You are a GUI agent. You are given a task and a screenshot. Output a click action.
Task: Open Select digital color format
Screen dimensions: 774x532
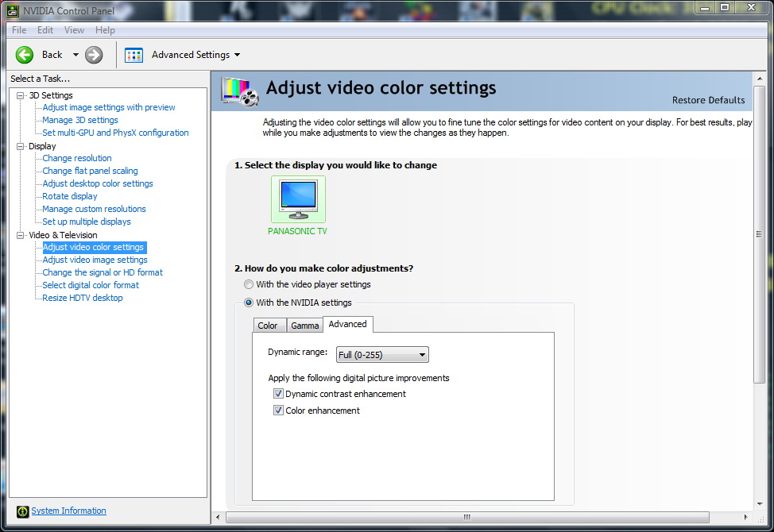click(91, 286)
